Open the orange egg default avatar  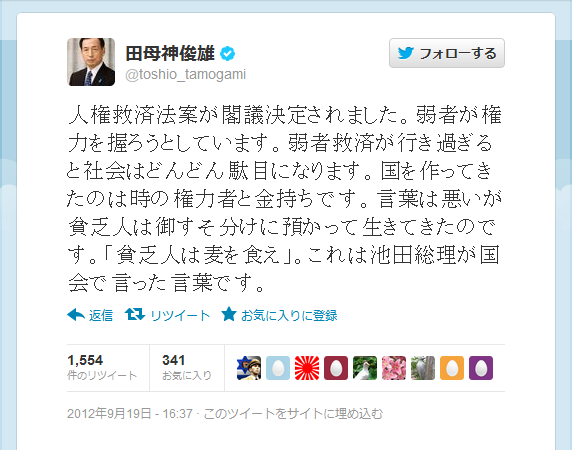[452, 368]
